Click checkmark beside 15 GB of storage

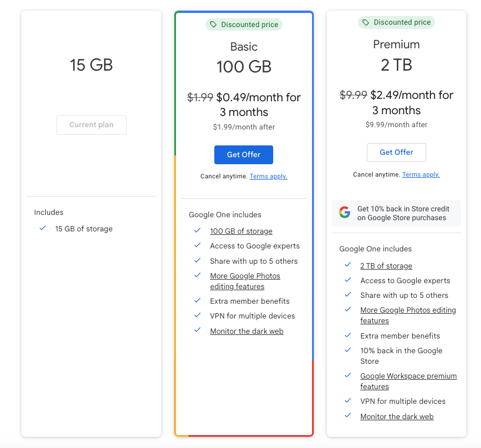[x=42, y=228]
